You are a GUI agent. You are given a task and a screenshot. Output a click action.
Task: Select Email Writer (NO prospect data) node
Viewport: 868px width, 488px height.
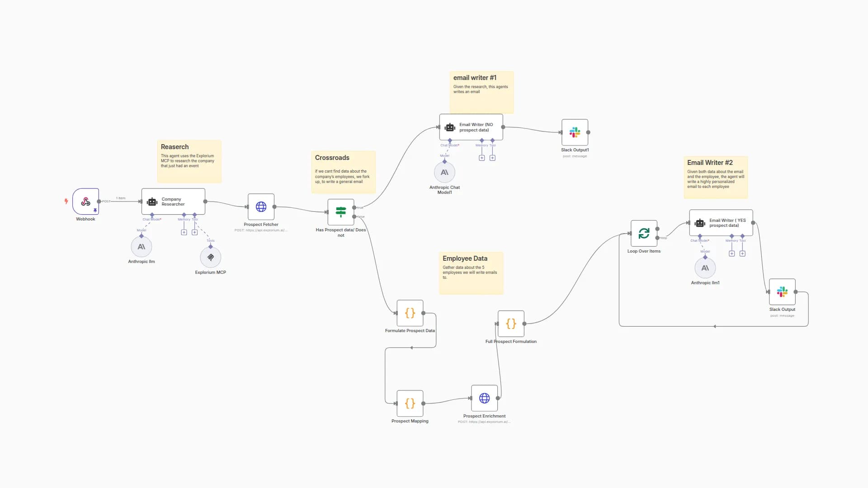click(x=471, y=127)
